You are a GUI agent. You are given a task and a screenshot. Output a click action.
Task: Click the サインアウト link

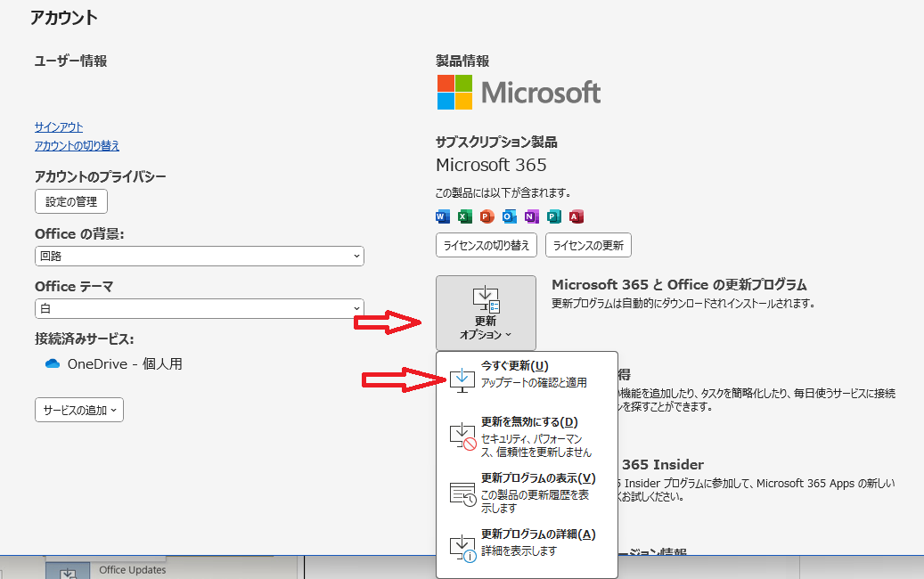coord(59,127)
